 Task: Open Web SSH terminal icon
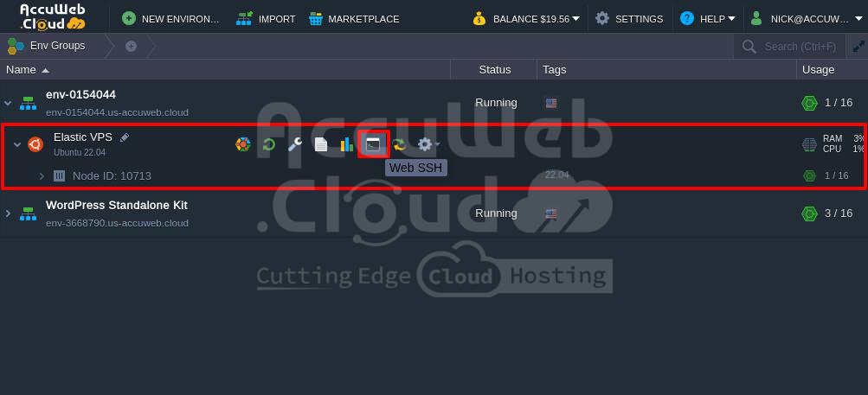[x=373, y=144]
